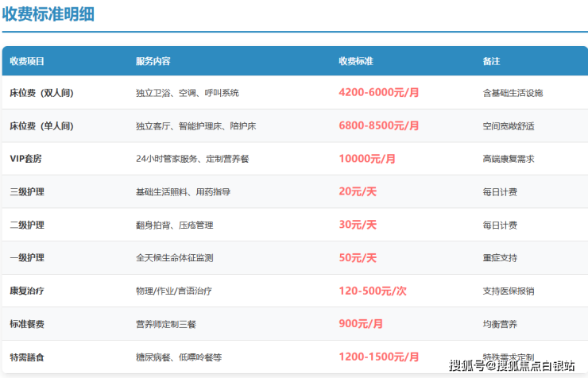
Task: Click the 900元/月 meal price
Action: [361, 324]
